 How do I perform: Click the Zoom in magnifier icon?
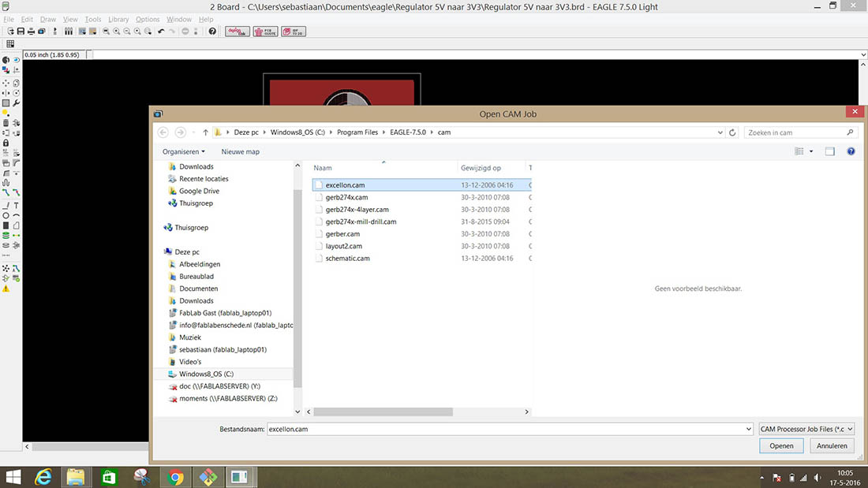tap(116, 32)
